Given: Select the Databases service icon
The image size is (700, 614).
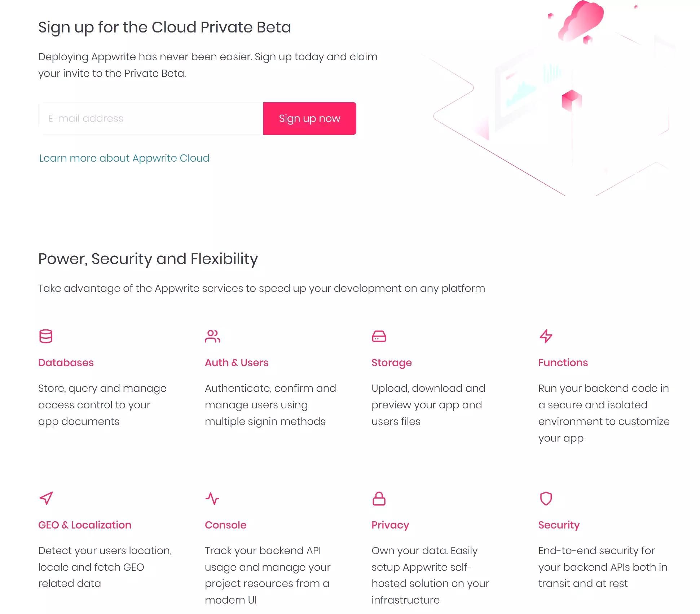Looking at the screenshot, I should coord(46,337).
